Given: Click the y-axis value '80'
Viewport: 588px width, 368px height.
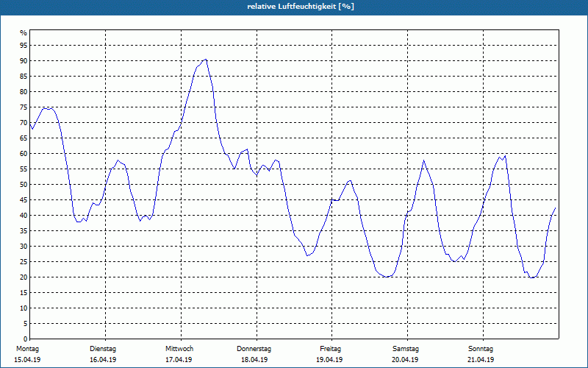Looking at the screenshot, I should 24,91.
